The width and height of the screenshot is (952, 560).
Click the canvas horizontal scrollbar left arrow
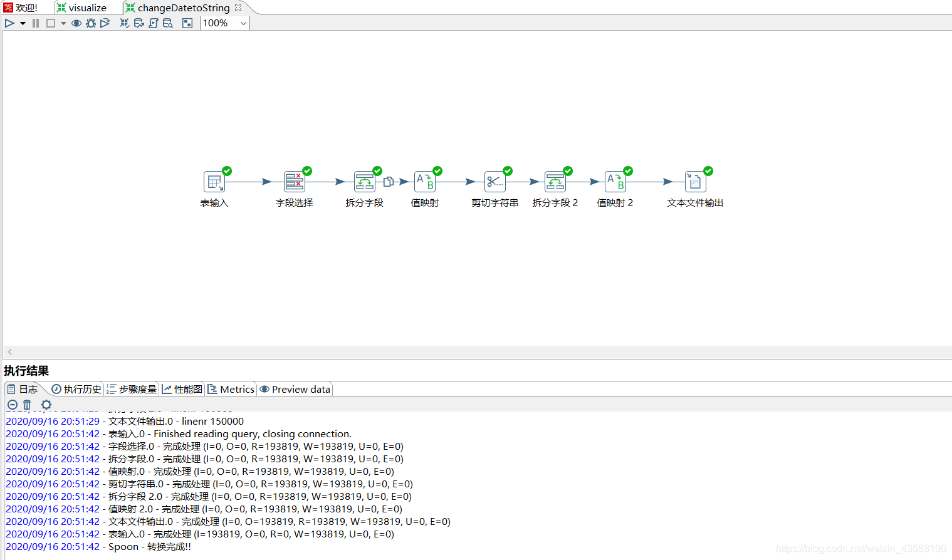point(10,351)
